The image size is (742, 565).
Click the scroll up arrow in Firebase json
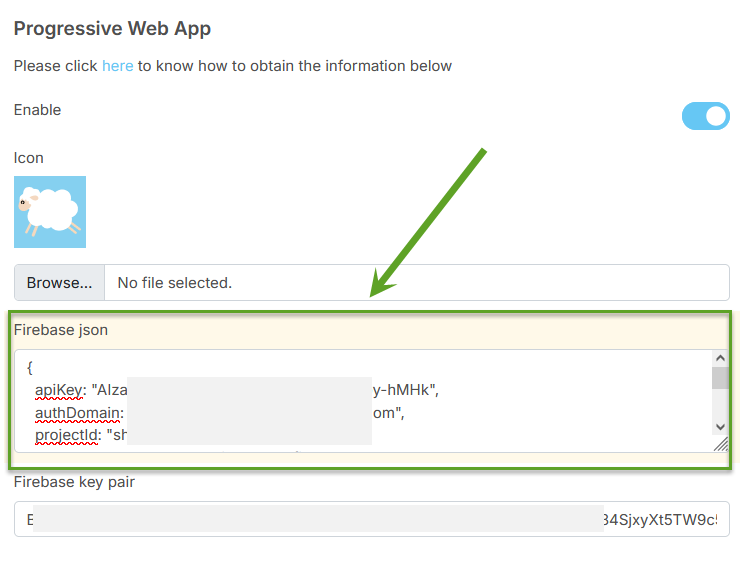pyautogui.click(x=720, y=359)
